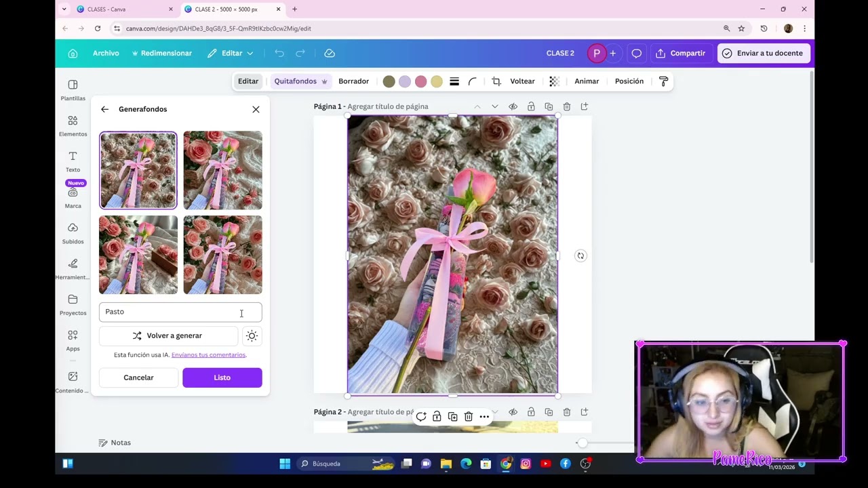Image resolution: width=868 pixels, height=488 pixels.
Task: Undo last action arrow
Action: click(x=279, y=53)
